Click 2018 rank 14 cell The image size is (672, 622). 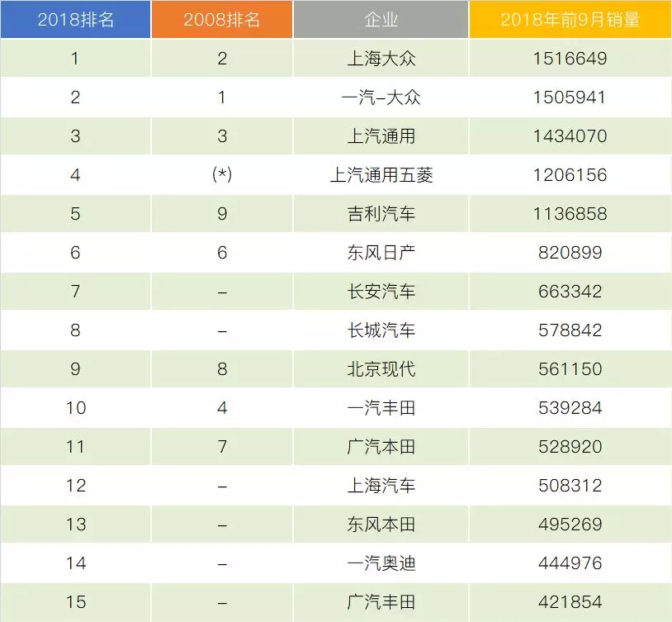76,563
